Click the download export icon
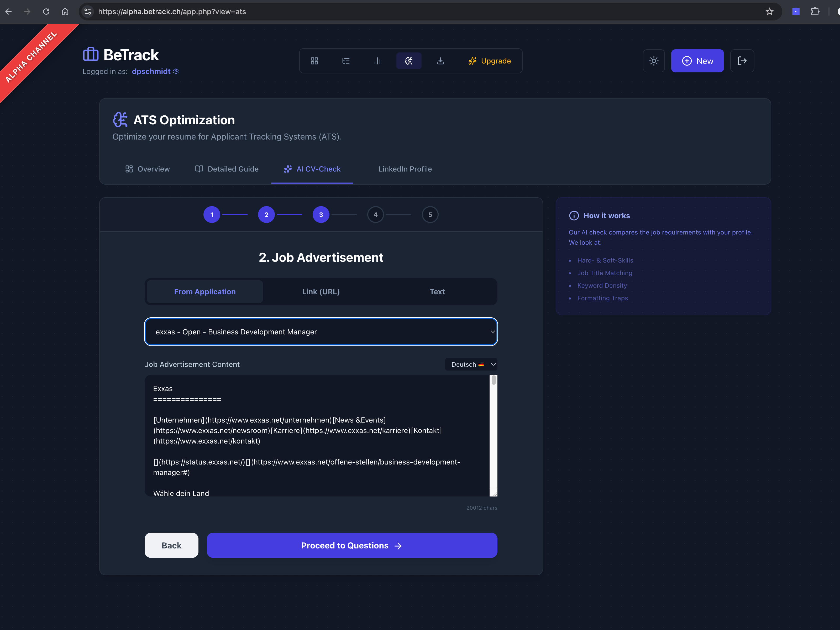The image size is (840, 630). tap(440, 61)
